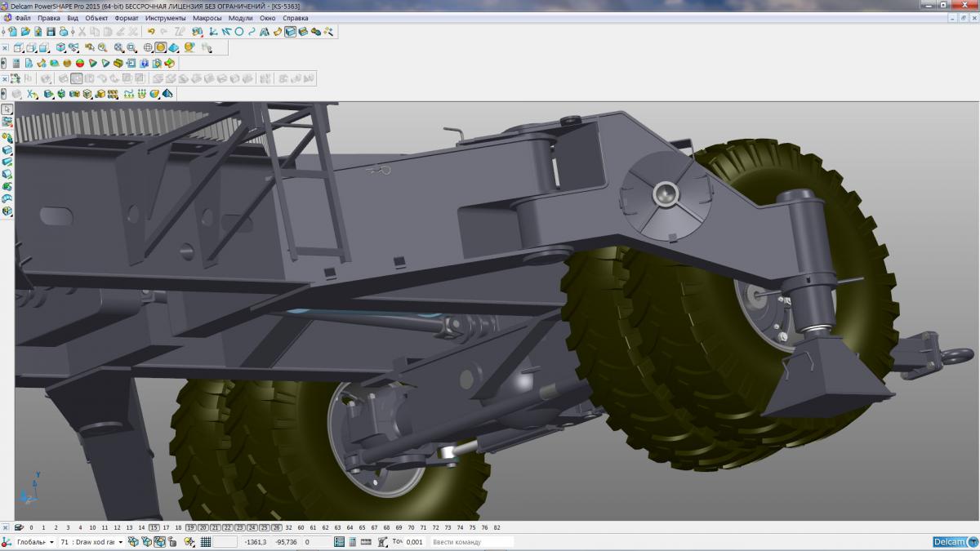Click the Delcam logo button
980x551 pixels.
[x=955, y=542]
